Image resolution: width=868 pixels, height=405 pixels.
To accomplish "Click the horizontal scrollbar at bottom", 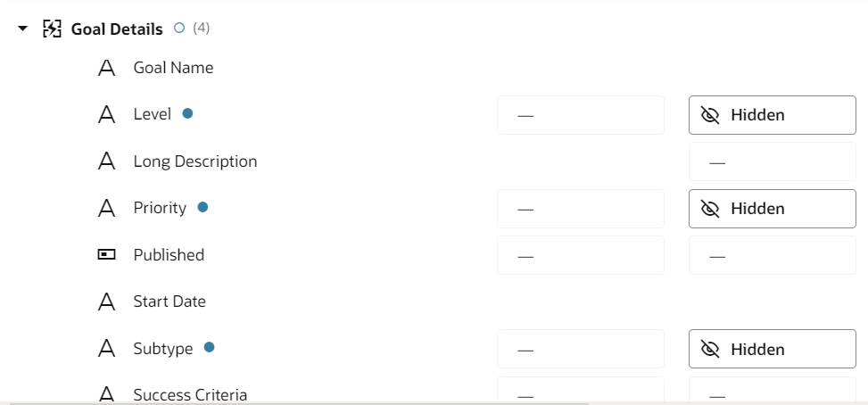I will tap(299, 403).
